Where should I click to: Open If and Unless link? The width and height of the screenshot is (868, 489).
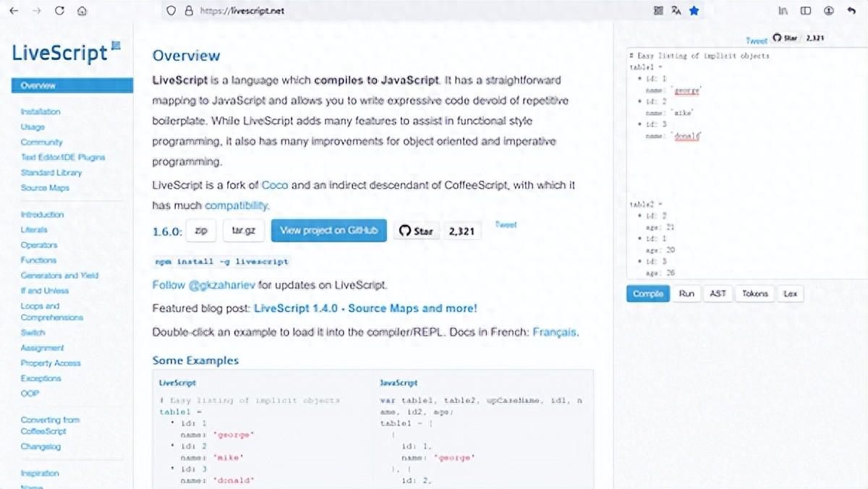[x=45, y=290]
